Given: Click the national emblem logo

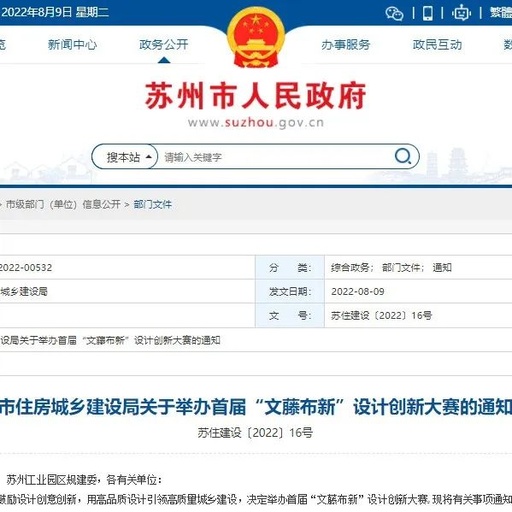Looking at the screenshot, I should [x=256, y=37].
